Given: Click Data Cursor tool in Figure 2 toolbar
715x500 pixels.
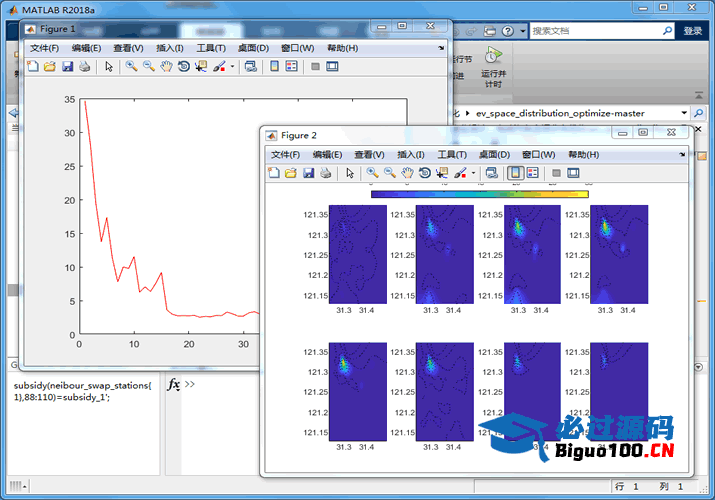Looking at the screenshot, I should pyautogui.click(x=442, y=173).
